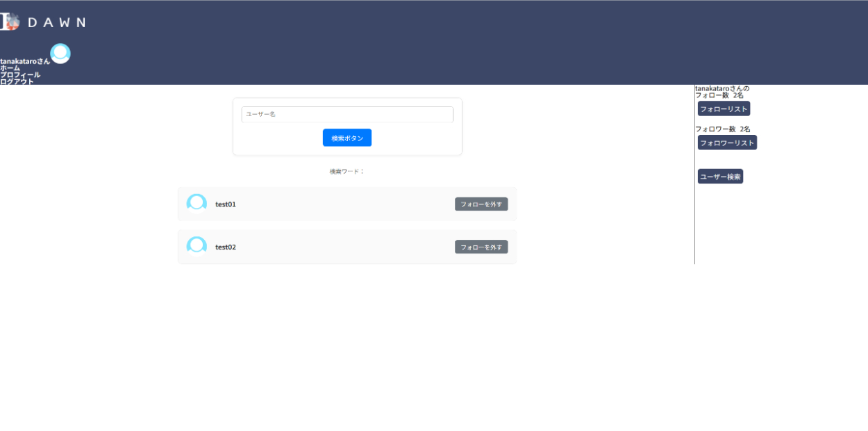This screenshot has height=431, width=868.
Task: Open the フォローリスト button
Action: (724, 109)
